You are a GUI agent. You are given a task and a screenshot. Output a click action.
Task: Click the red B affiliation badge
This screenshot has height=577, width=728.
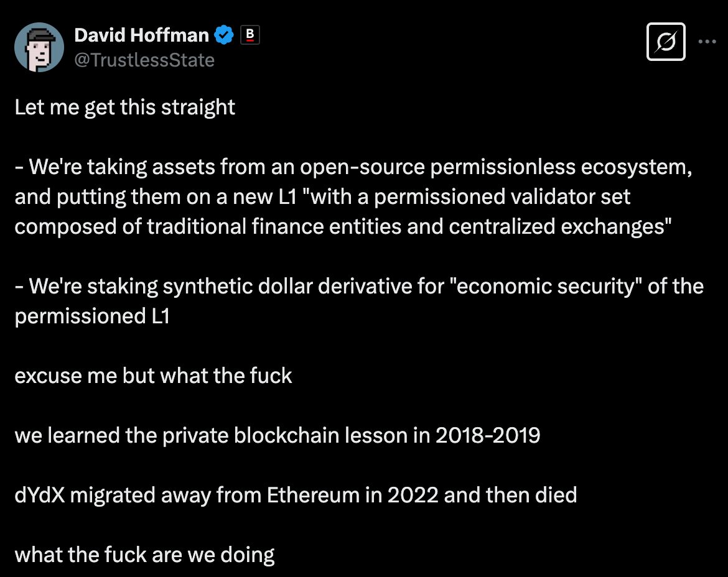(250, 35)
